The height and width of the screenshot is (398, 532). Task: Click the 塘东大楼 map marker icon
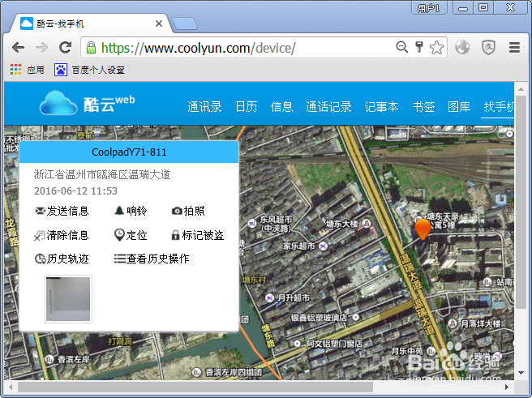366,223
